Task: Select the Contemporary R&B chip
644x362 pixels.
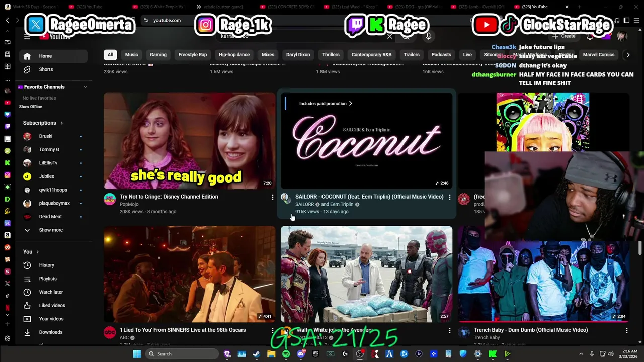Action: [x=371, y=55]
